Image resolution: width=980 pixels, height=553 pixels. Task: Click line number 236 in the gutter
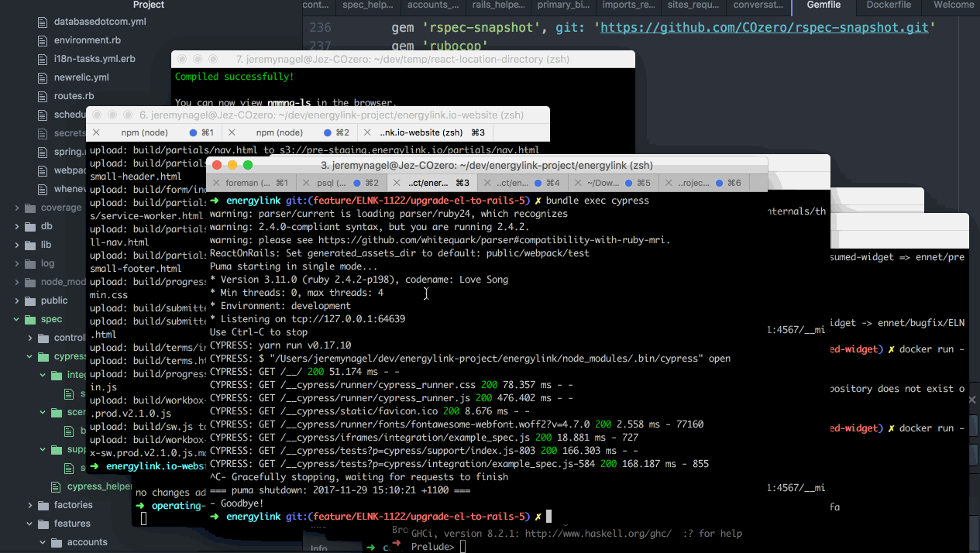(x=320, y=28)
